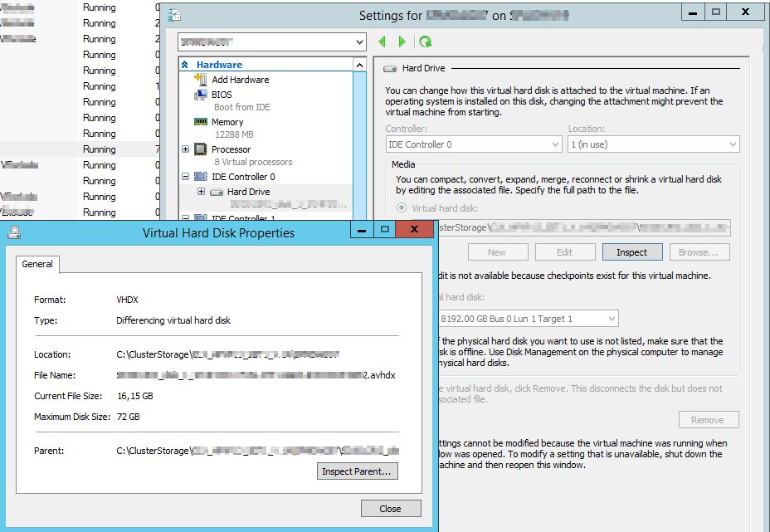Click the '12288 MB' memory value
The image size is (770, 532).
234,134
